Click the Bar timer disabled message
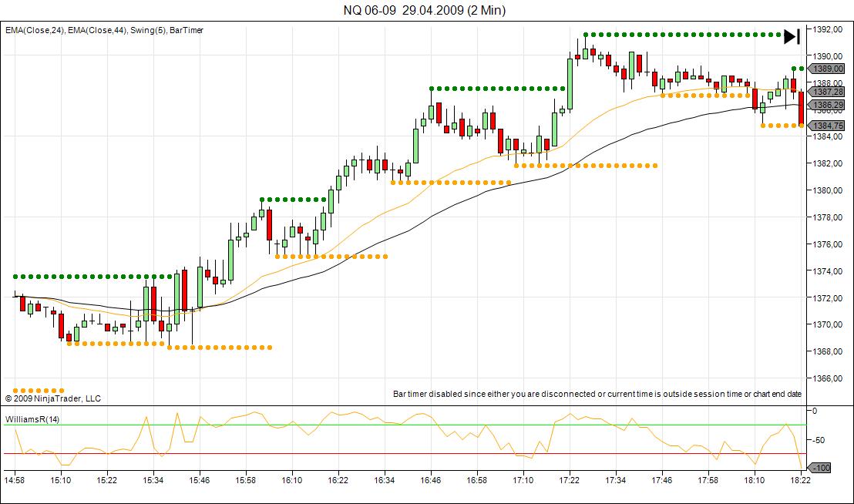 [x=597, y=394]
